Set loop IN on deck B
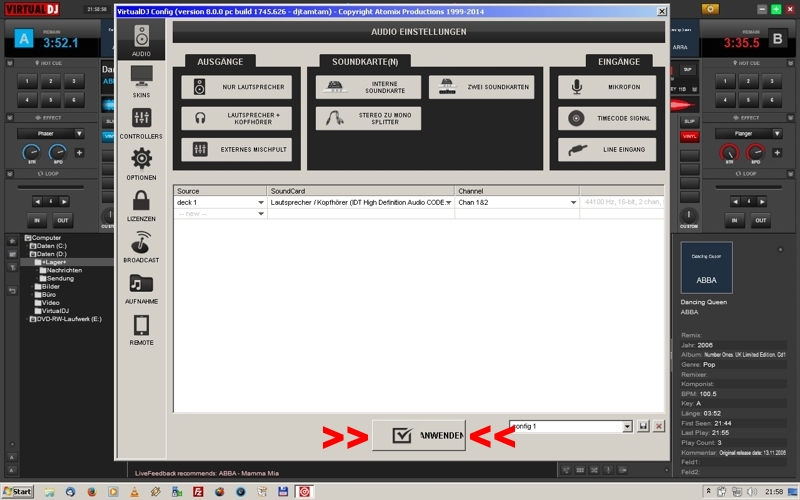800x500 pixels. 735,220
